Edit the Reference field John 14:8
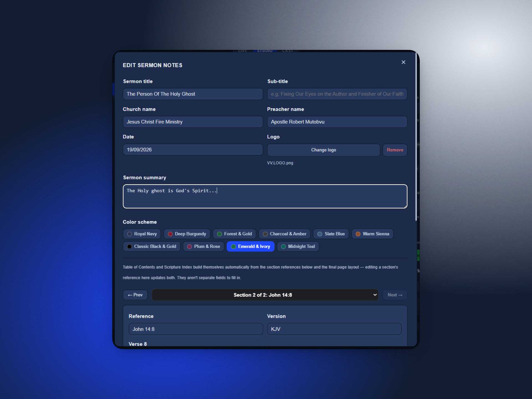This screenshot has height=399, width=532. pyautogui.click(x=196, y=329)
